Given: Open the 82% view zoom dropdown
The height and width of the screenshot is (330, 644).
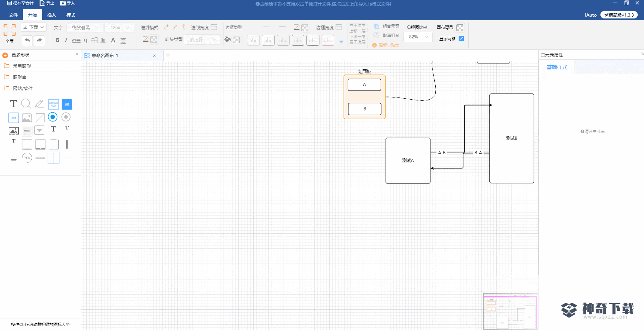Looking at the screenshot, I should pyautogui.click(x=418, y=37).
